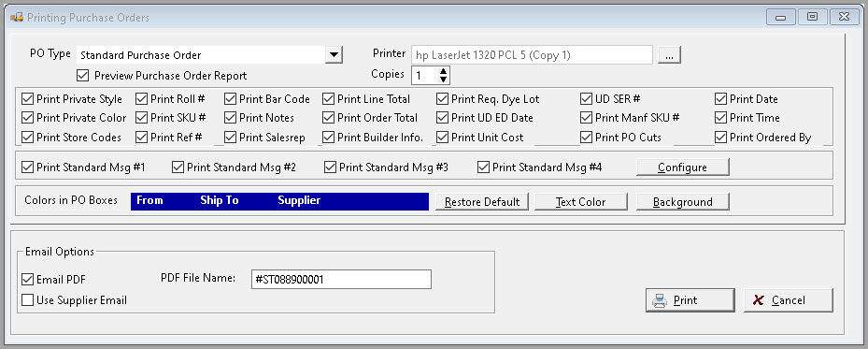Uncheck Print Ordered By
868x349 pixels.
click(720, 138)
